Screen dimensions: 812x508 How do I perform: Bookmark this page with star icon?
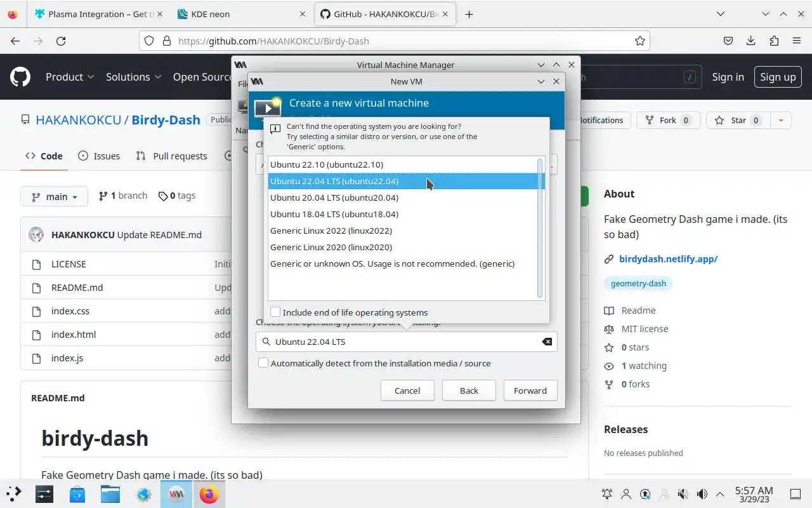[x=640, y=41]
